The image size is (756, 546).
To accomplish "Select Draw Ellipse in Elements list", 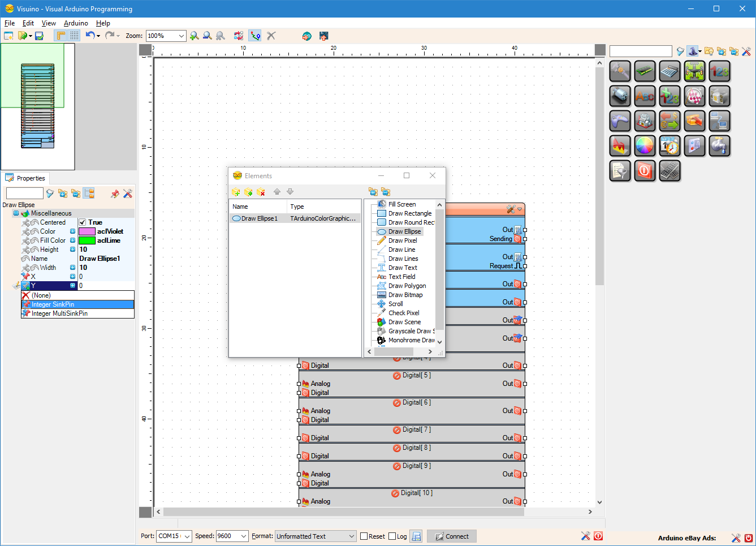I will point(404,231).
